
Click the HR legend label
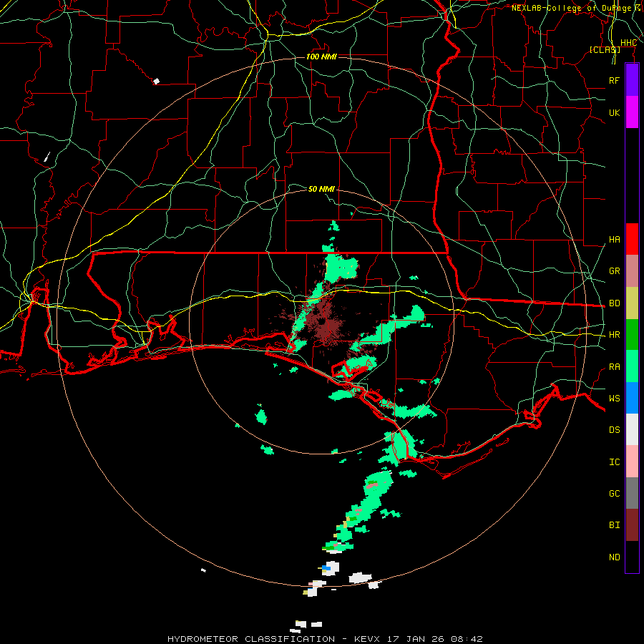tap(614, 335)
